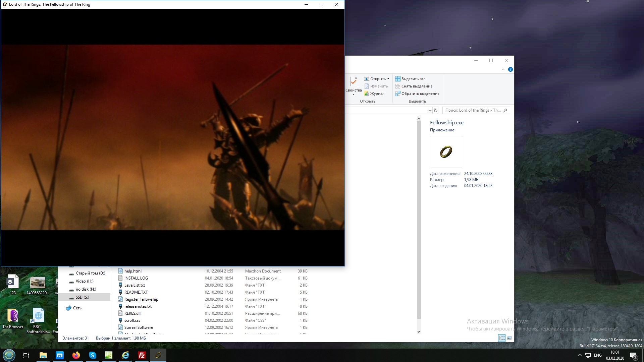
Task: Click the Свойства (Properties) ribbon icon
Action: (353, 82)
